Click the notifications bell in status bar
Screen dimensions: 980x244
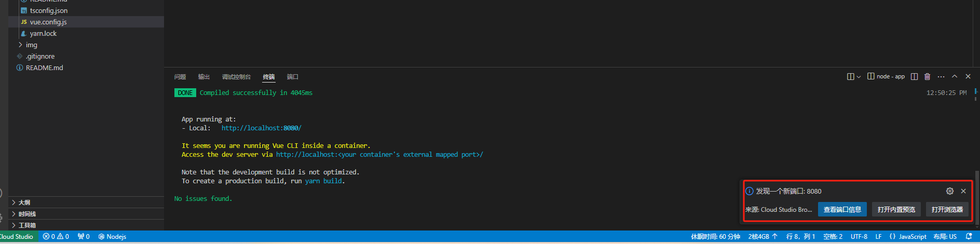(x=969, y=236)
